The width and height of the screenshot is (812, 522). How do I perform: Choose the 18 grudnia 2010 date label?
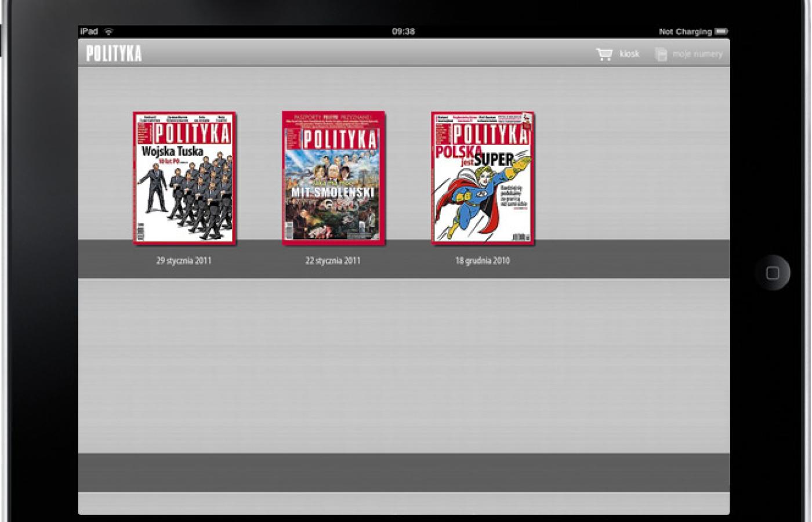(483, 261)
